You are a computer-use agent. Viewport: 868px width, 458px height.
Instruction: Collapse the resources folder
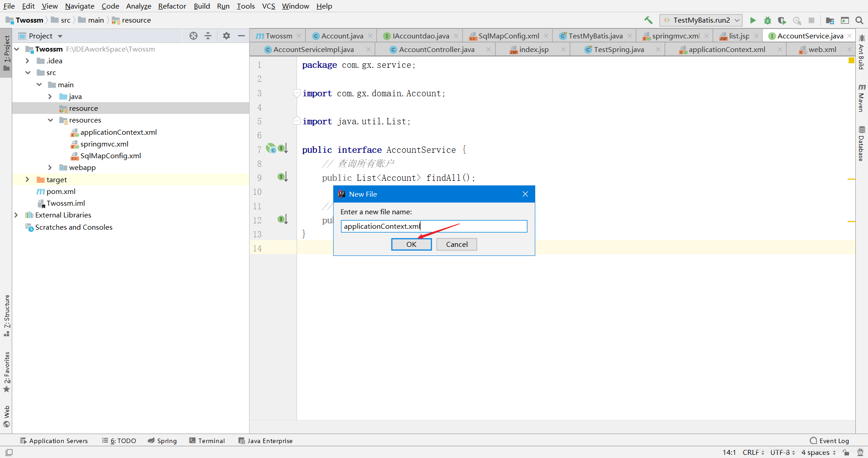pyautogui.click(x=50, y=120)
